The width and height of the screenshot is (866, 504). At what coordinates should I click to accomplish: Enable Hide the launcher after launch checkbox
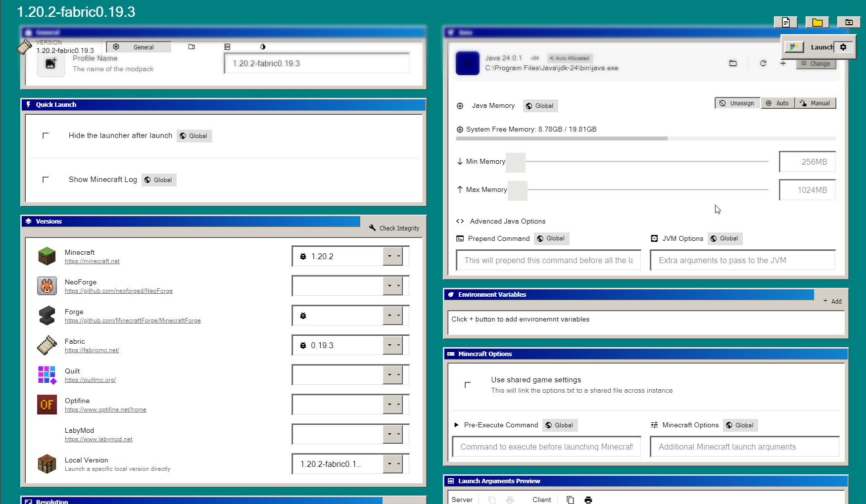coord(46,136)
